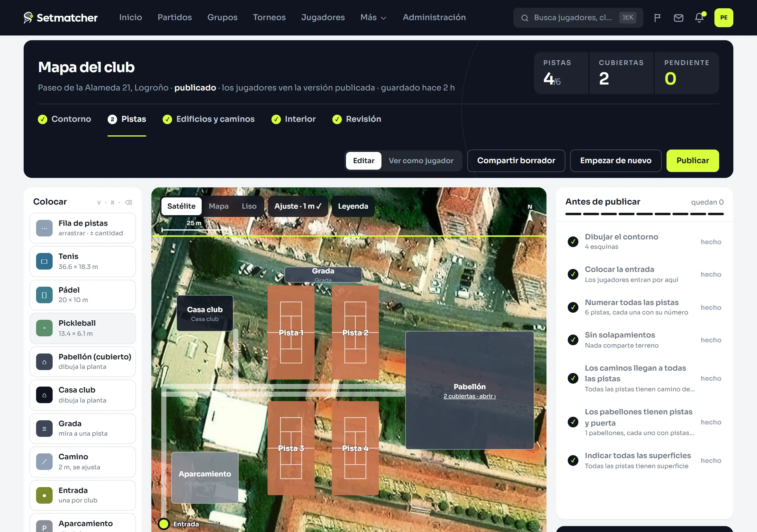Screen dimensions: 757x532
Task: Toggle the Ajuste 1 m snapping
Action: click(x=298, y=206)
